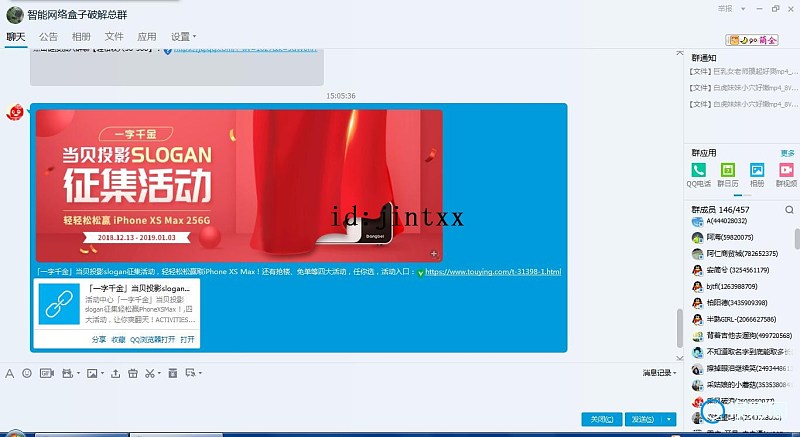Click 更多 in group apps
800x437 pixels.
[x=787, y=153]
